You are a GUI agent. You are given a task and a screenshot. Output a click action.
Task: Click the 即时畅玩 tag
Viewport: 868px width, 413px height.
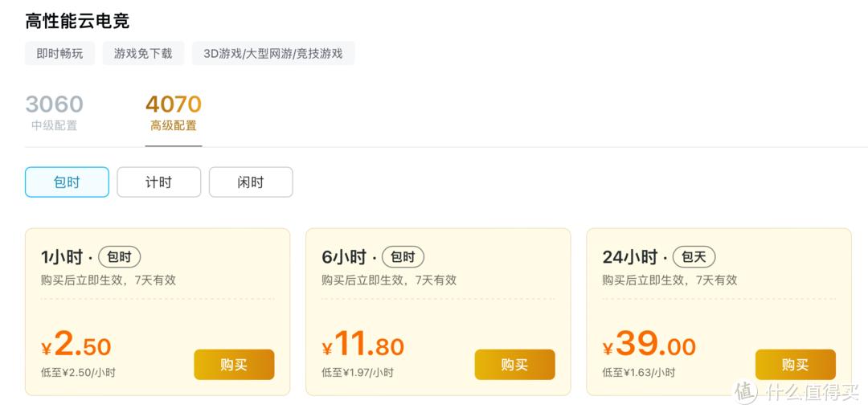(x=59, y=54)
